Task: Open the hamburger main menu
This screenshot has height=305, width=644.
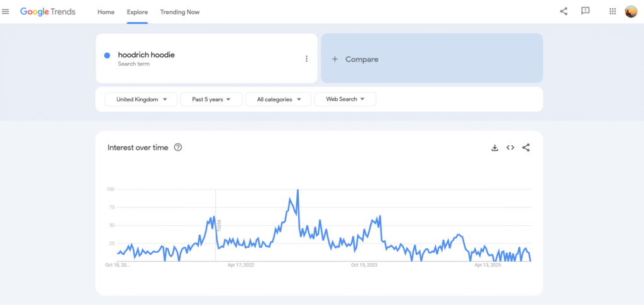Action: 6,12
